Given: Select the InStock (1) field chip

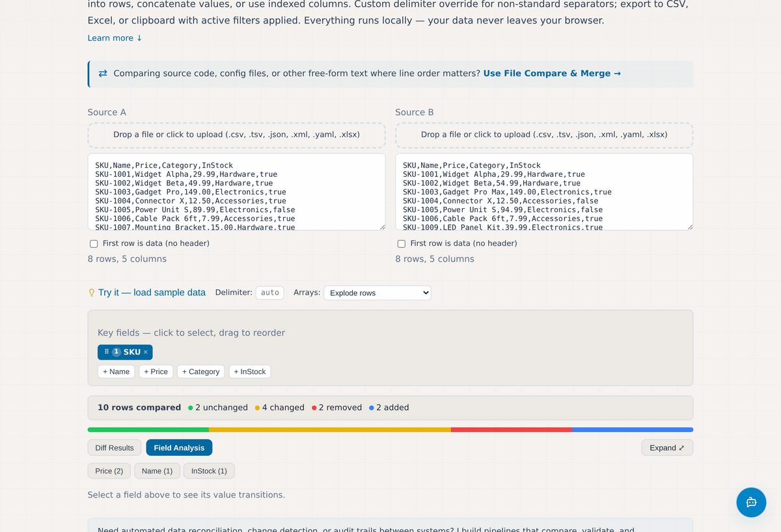Looking at the screenshot, I should pyautogui.click(x=209, y=471).
